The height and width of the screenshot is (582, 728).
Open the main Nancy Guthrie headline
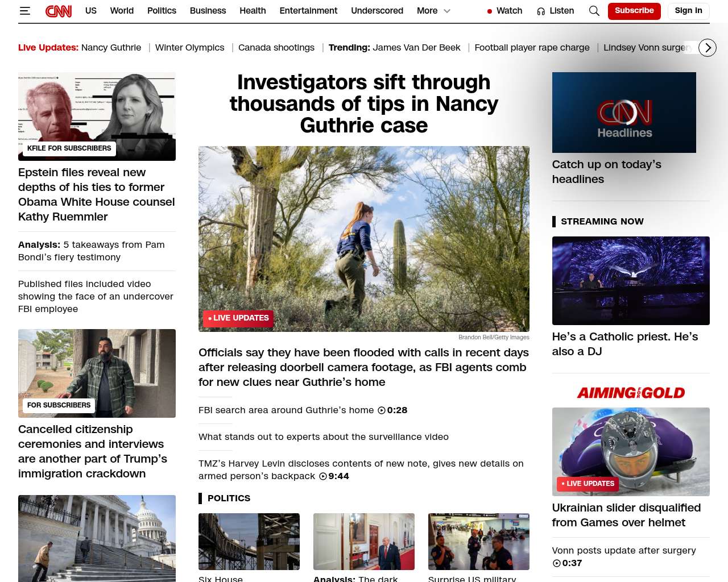364,104
